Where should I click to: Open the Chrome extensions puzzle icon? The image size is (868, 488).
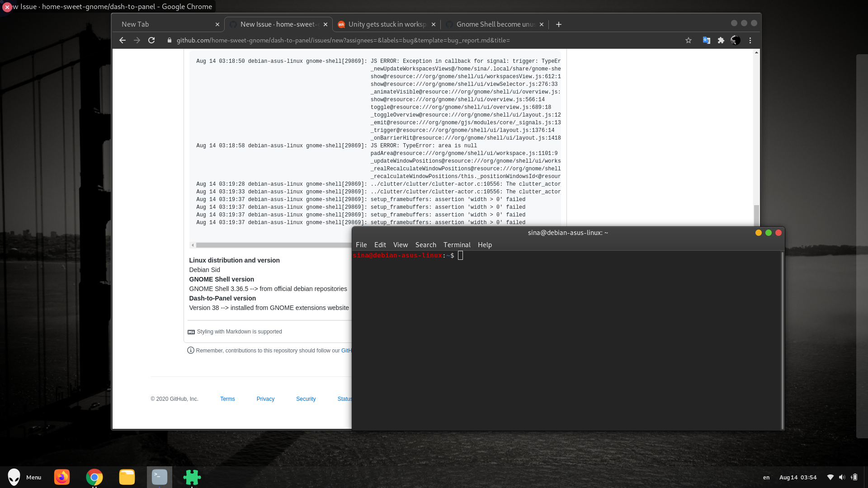[x=721, y=40]
